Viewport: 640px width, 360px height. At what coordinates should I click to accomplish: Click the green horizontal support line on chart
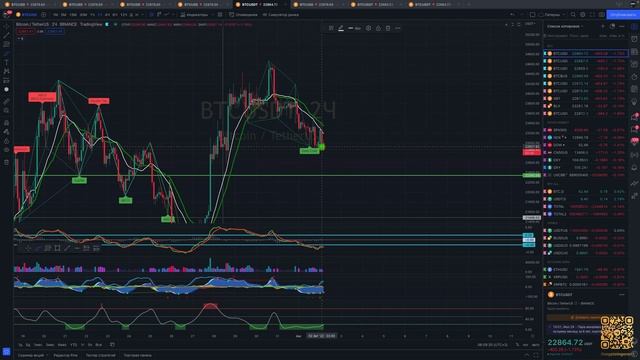coord(269,176)
